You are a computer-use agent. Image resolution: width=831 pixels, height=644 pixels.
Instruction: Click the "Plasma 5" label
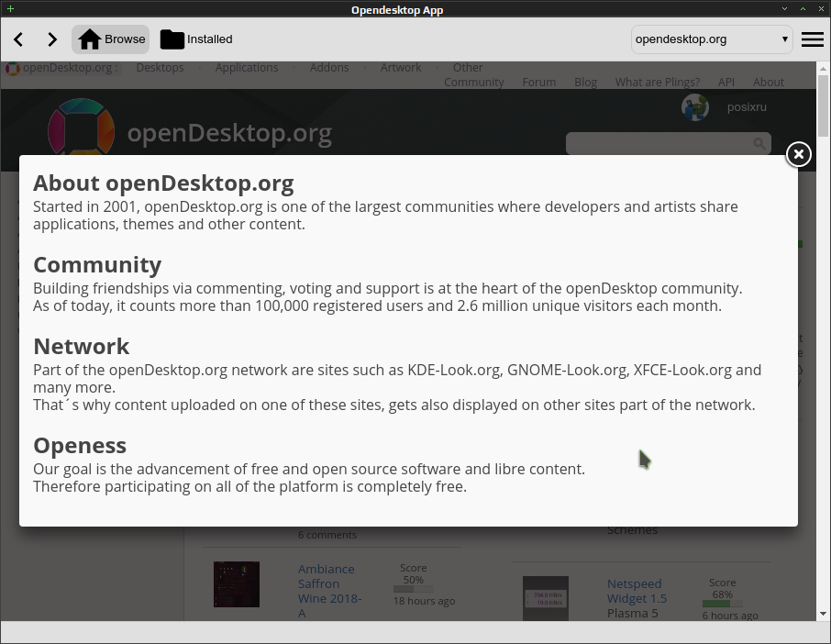coord(632,613)
